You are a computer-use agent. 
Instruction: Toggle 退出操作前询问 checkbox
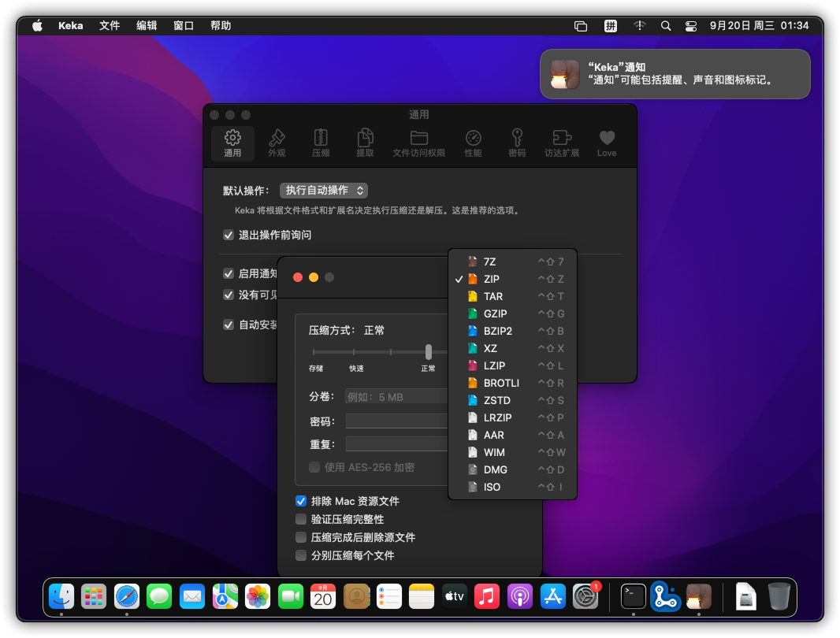[229, 236]
